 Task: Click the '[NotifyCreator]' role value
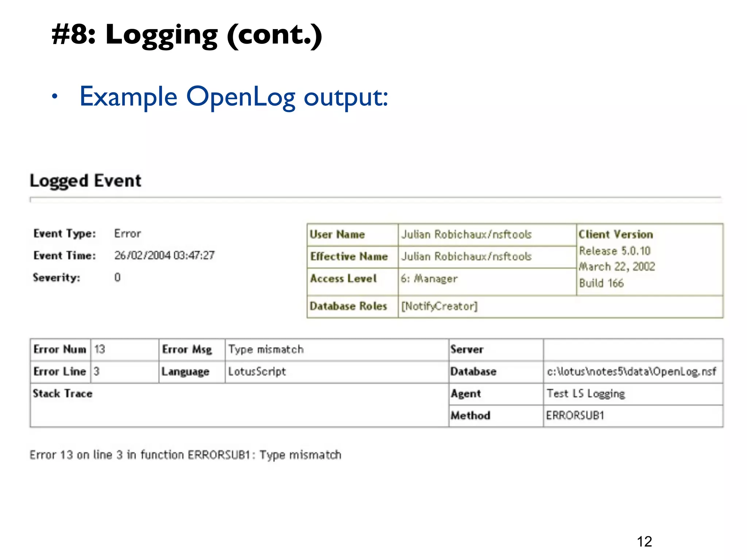tap(439, 306)
